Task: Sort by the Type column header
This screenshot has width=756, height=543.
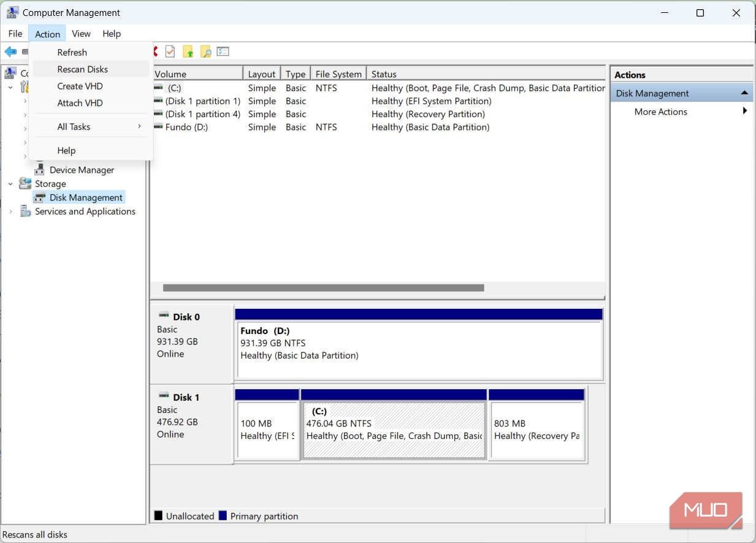Action: point(296,74)
